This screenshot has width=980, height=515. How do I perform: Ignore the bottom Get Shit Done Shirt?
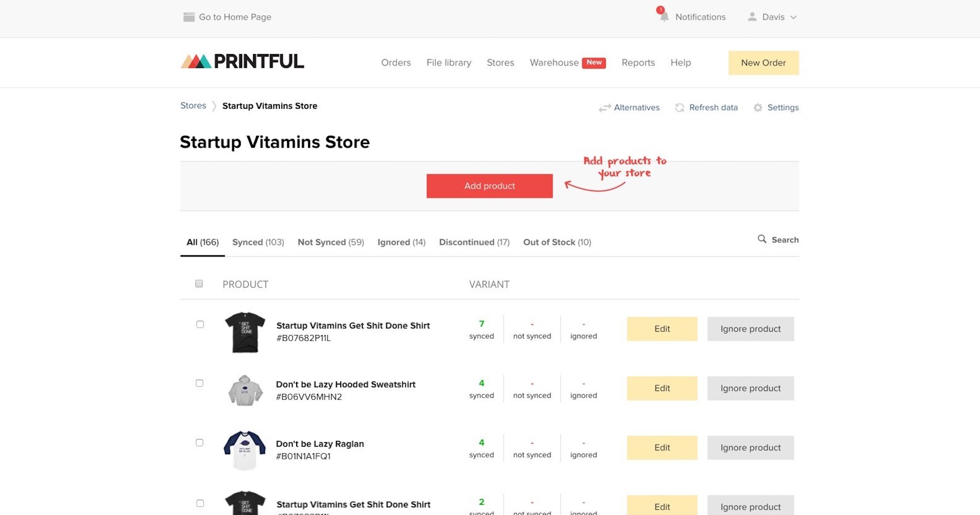[x=750, y=505]
